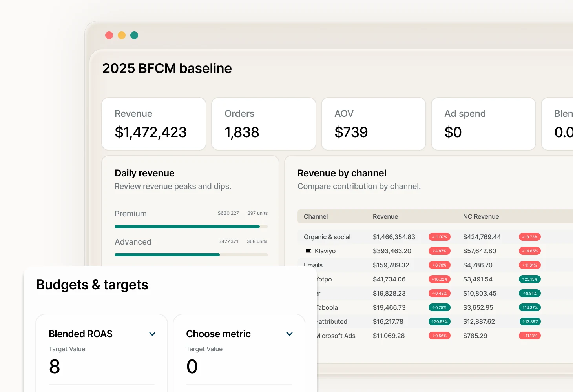Click revenue value $159,789.32

391,265
